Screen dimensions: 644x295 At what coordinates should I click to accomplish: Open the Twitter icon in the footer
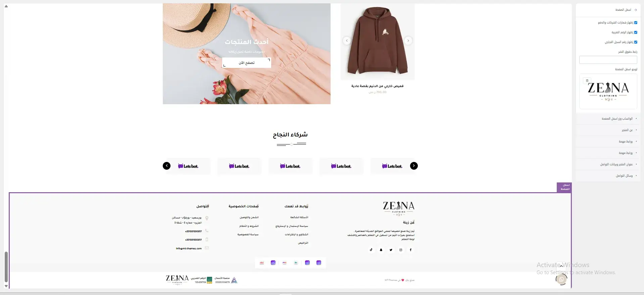pos(391,250)
